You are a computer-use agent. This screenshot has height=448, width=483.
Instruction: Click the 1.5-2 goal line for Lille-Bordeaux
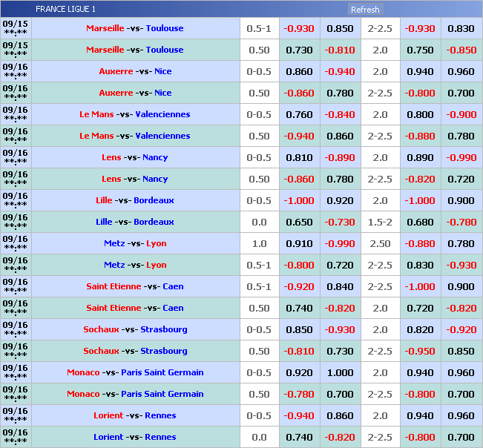380,222
